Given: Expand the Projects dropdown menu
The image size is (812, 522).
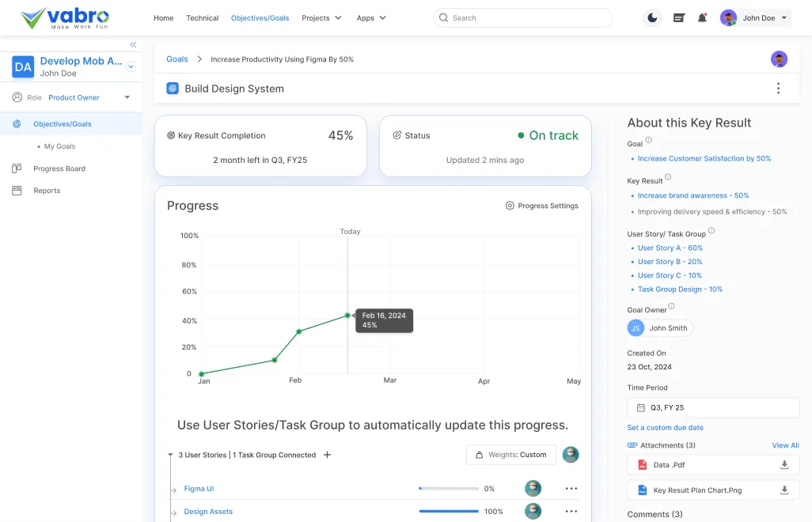Looking at the screenshot, I should click(321, 18).
